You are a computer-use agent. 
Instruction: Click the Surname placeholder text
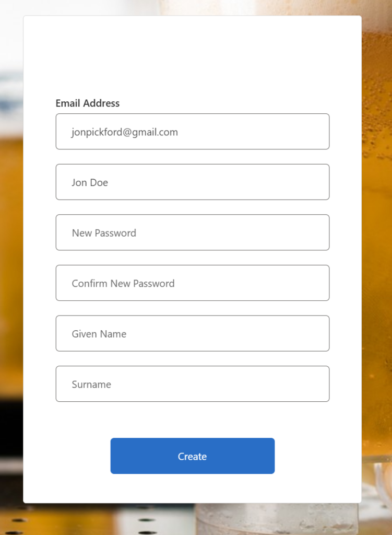coord(91,385)
